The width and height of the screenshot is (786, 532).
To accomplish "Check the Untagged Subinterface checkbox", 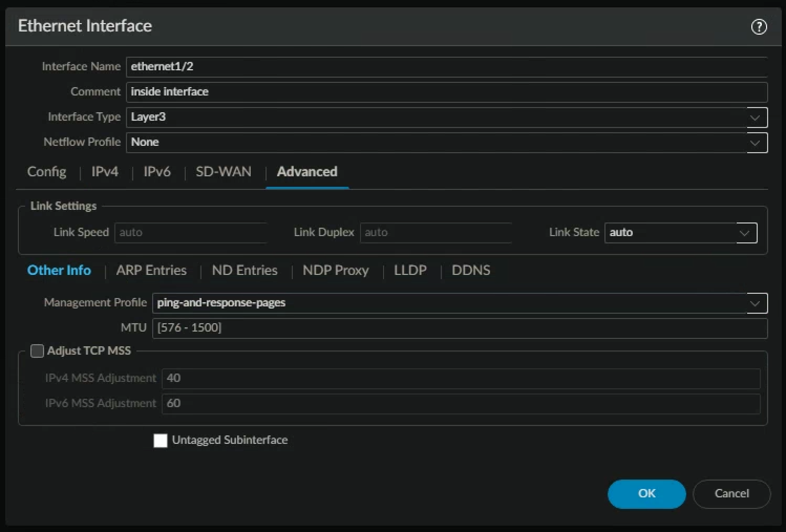I will 161,440.
